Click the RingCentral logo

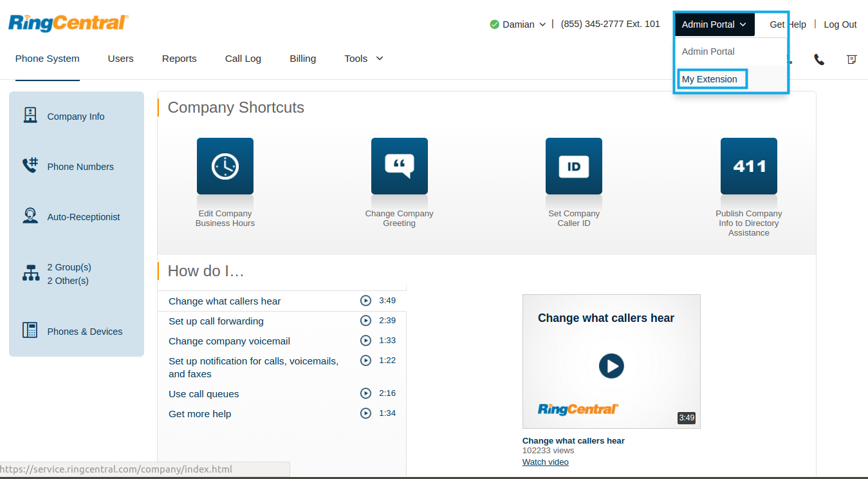coord(68,23)
